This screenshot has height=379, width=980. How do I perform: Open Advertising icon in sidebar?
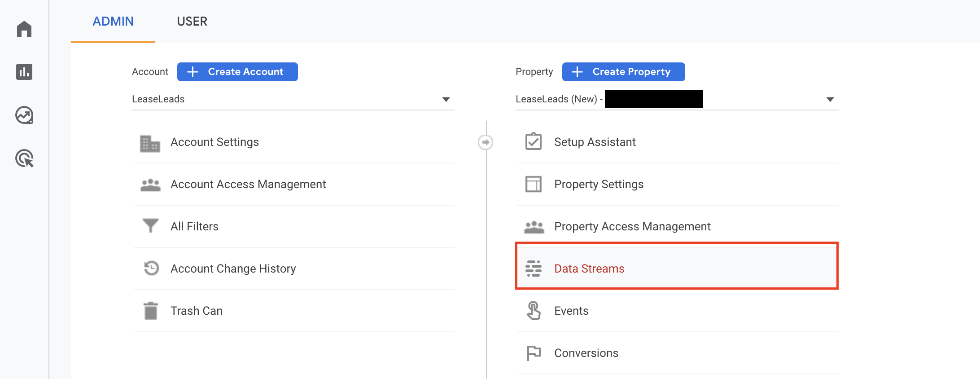coord(24,159)
